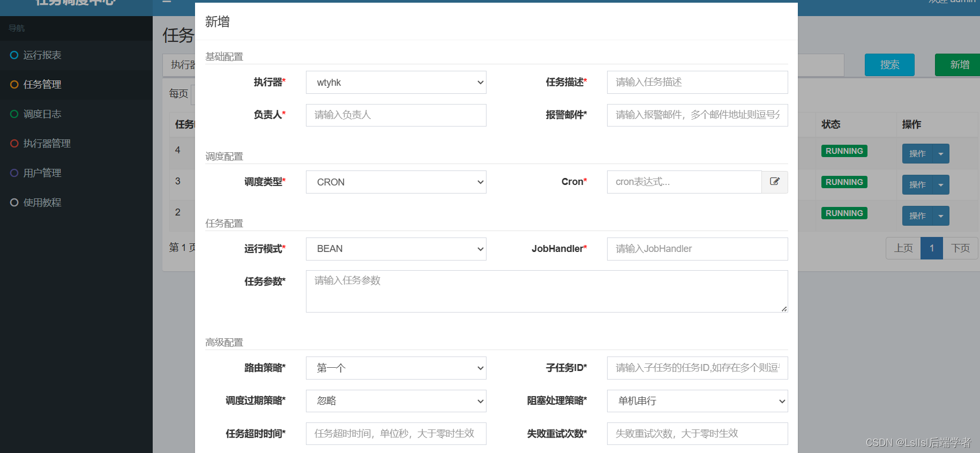This screenshot has width=980, height=453.
Task: Go to 下页 in pagination
Action: 960,248
